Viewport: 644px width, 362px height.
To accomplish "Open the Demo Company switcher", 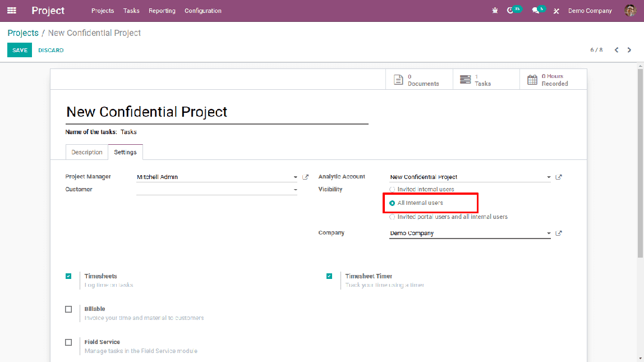I will coord(590,11).
